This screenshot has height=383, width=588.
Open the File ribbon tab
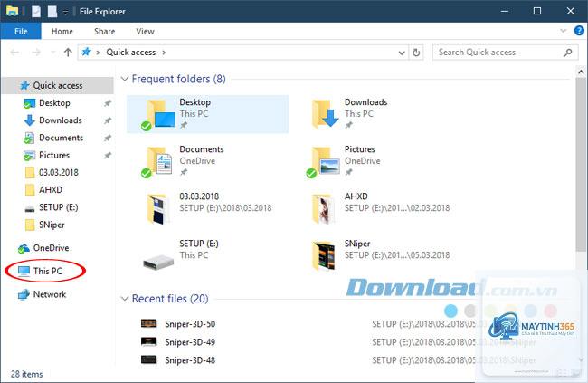click(21, 31)
